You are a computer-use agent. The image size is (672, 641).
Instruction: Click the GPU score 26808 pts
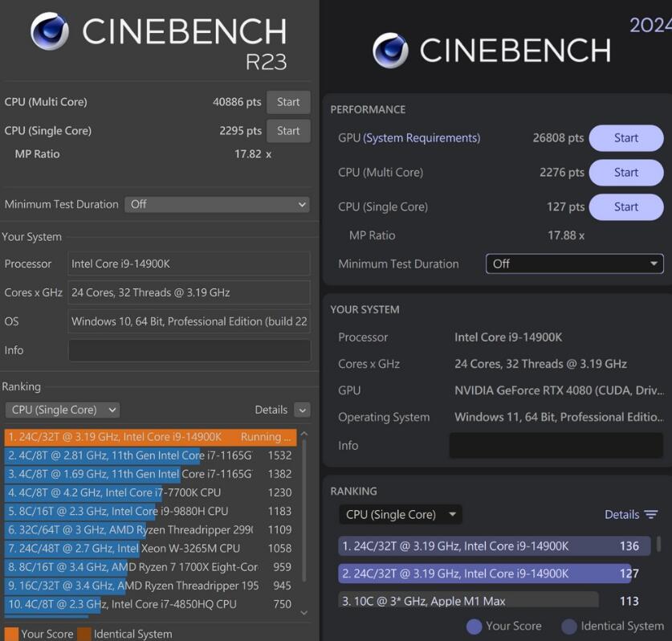point(558,138)
